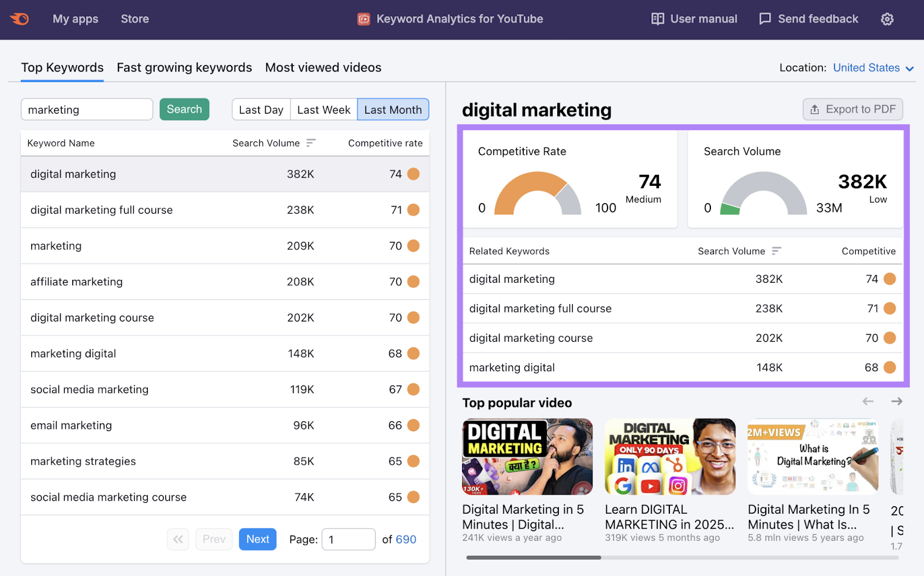Viewport: 924px width, 576px height.
Task: Enable the Last Month time filter
Action: tap(393, 109)
